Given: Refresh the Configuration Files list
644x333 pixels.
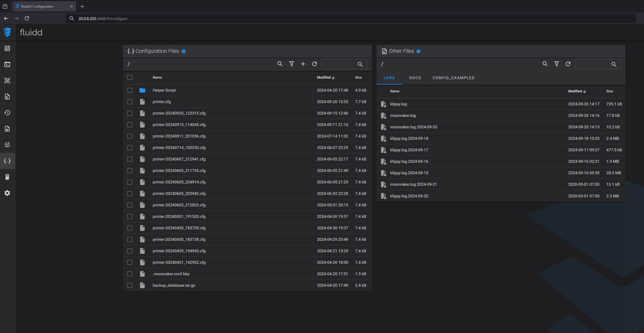Looking at the screenshot, I should tap(315, 64).
